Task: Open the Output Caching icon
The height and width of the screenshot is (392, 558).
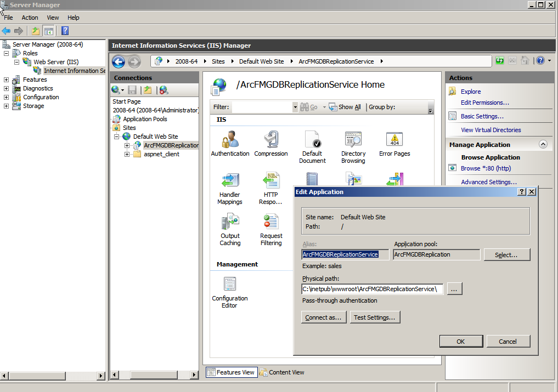Action: point(230,221)
